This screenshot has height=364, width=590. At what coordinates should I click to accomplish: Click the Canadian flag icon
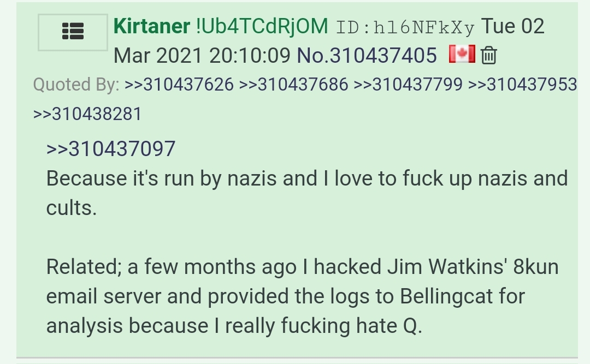tap(462, 54)
